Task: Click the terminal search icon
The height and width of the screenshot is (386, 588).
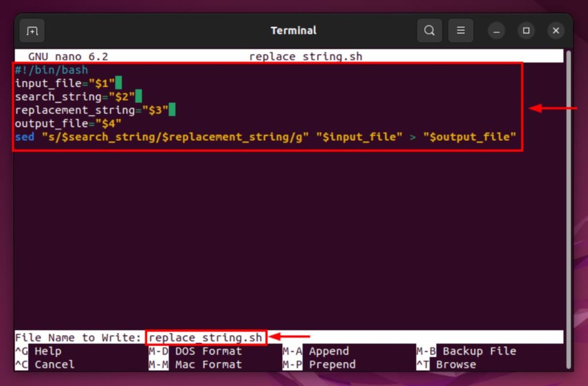Action: (430, 30)
